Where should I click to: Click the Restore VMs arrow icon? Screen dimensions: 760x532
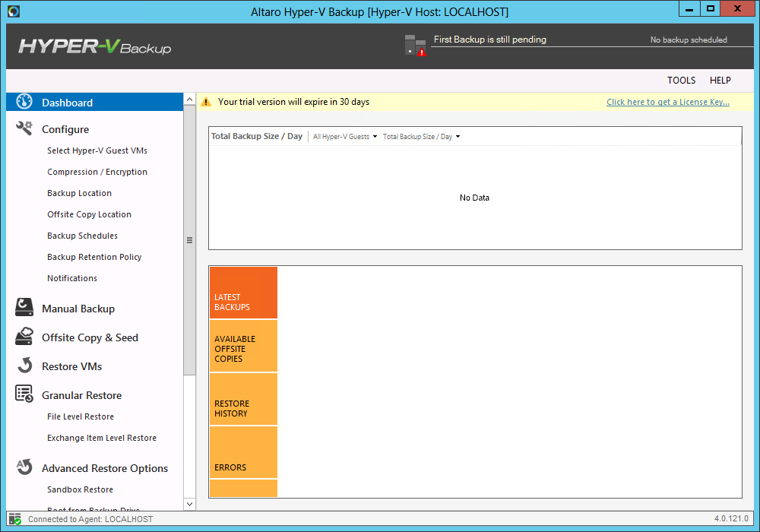(25, 366)
